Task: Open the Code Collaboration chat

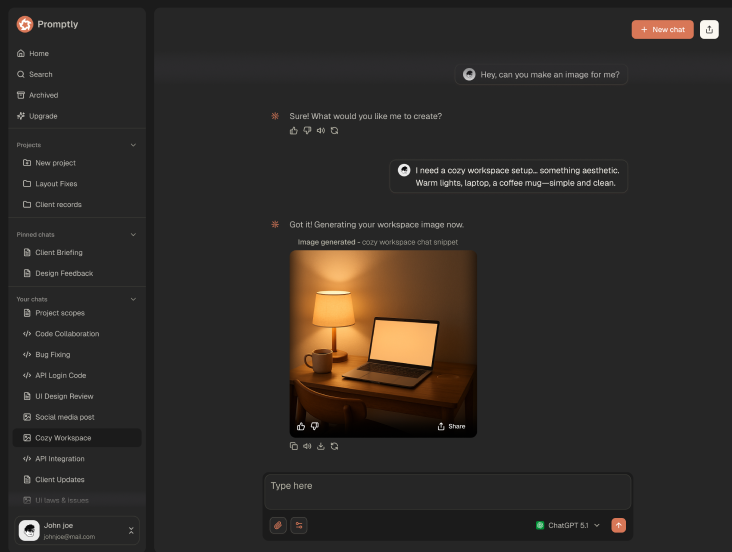Action: 67,334
